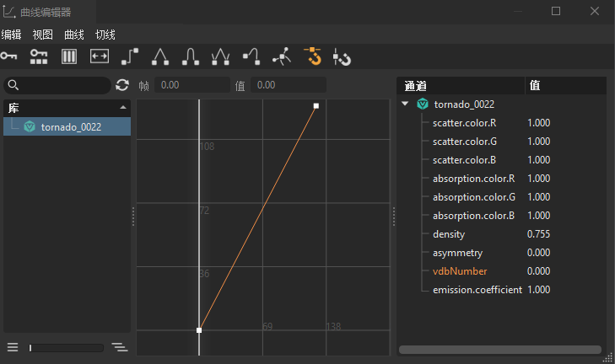Select the emission.coefficient channel
The width and height of the screenshot is (615, 364).
(x=477, y=290)
